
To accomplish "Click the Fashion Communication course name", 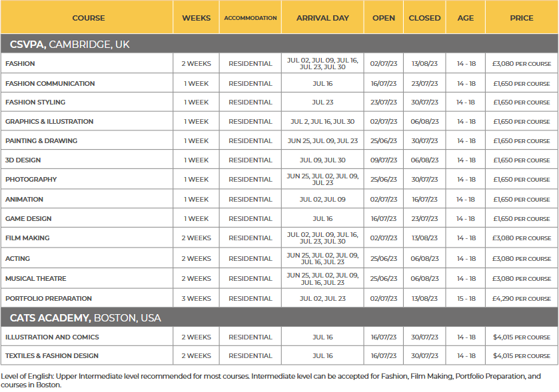I will tap(50, 84).
